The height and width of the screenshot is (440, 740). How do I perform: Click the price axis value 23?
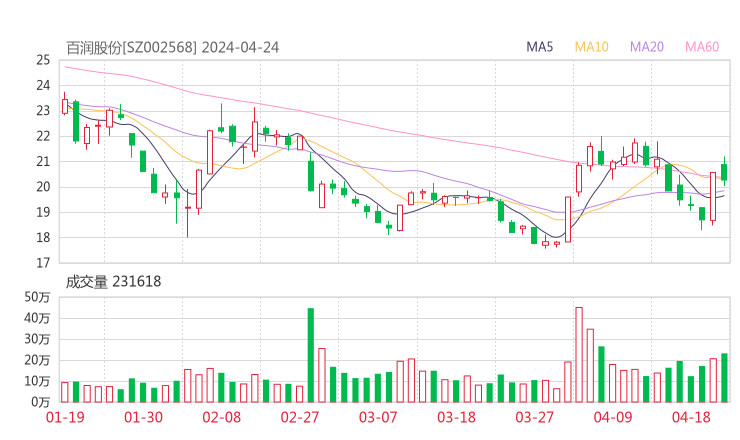coord(43,111)
